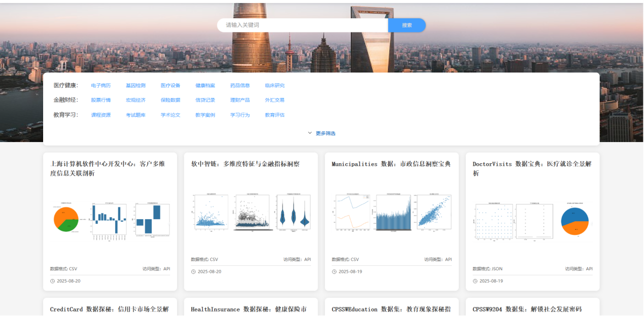This screenshot has height=316, width=644.
Task: Select the 教育评估 filter link
Action: coord(275,115)
